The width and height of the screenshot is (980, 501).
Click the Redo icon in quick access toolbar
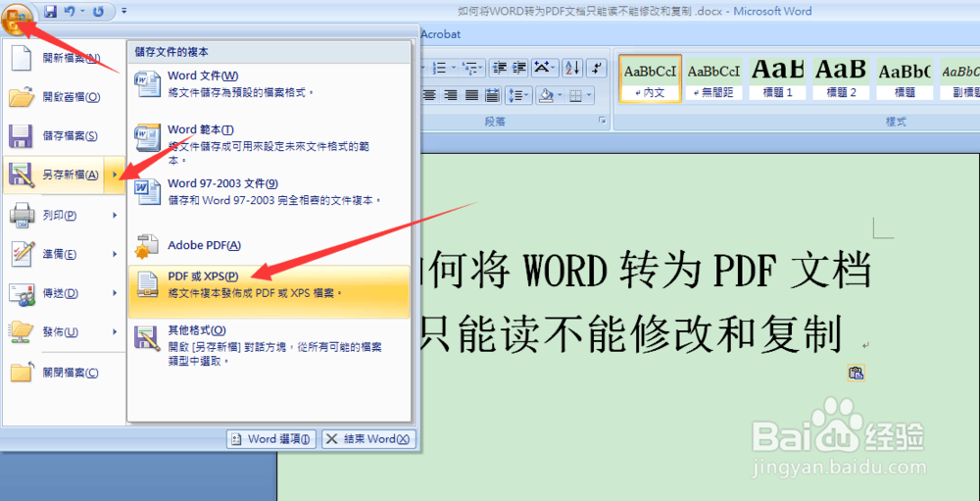pyautogui.click(x=98, y=11)
